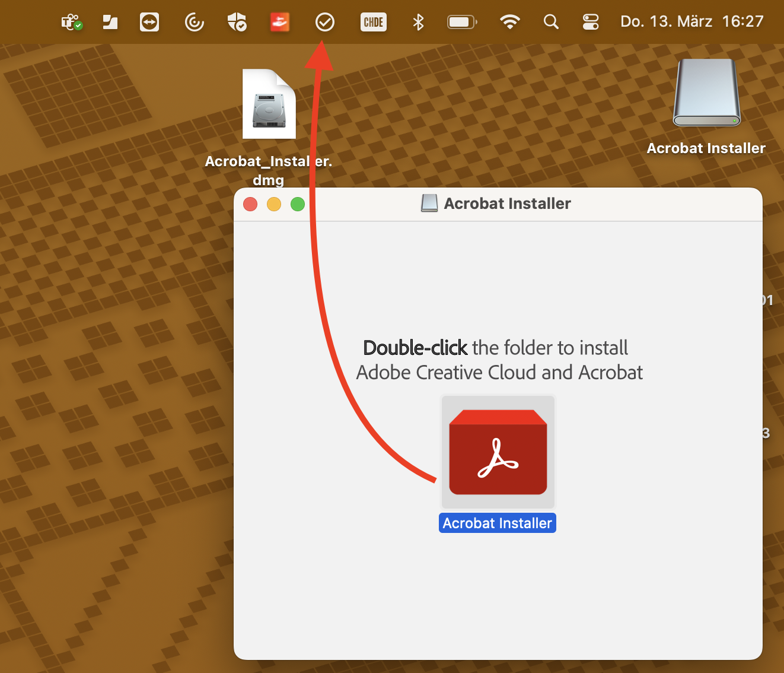Select the mounted Acrobat Installer drive
The image size is (784, 673).
pos(706,94)
